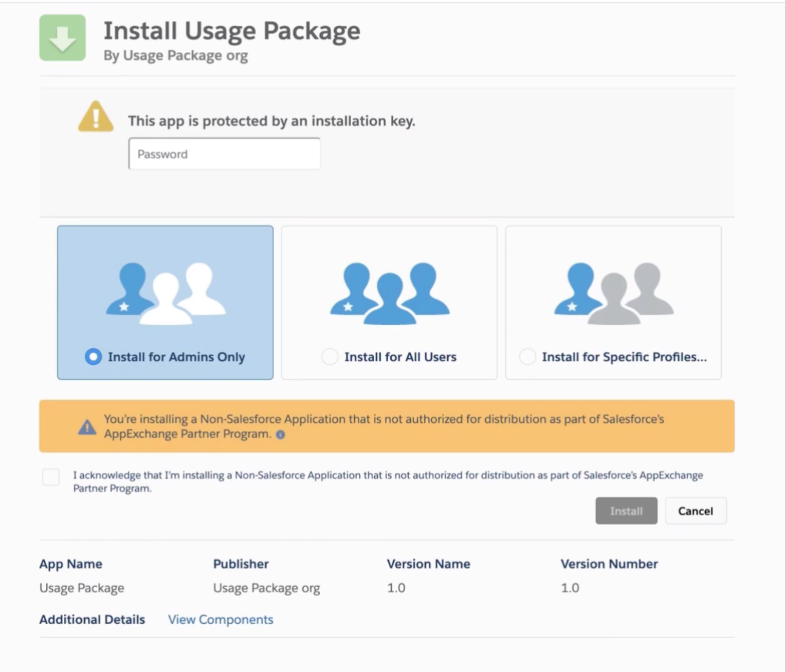785x672 pixels.
Task: Cancel the package installation
Action: coord(696,511)
